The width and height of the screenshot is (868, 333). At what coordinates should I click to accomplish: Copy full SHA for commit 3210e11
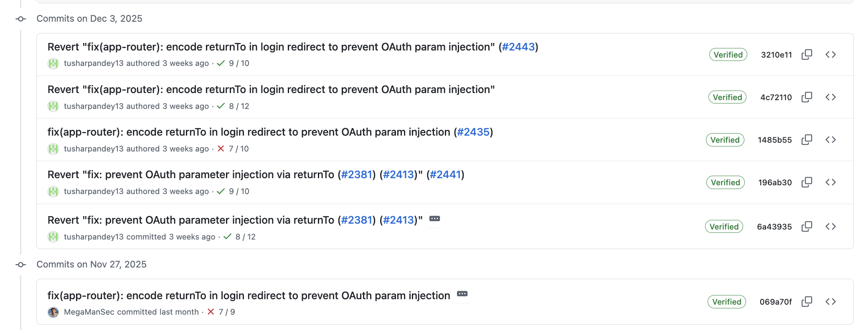pyautogui.click(x=807, y=55)
